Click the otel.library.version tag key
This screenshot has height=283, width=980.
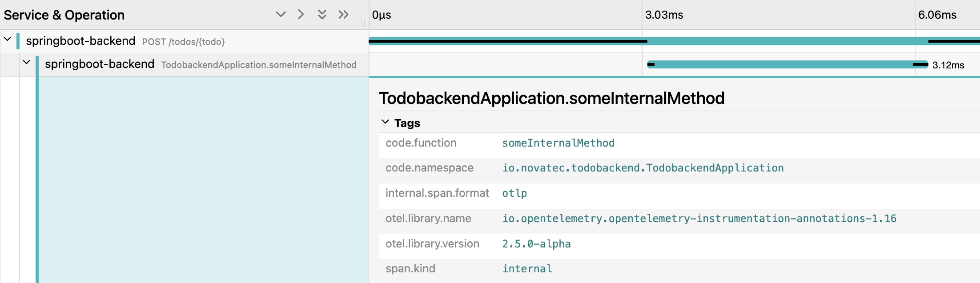tap(432, 243)
